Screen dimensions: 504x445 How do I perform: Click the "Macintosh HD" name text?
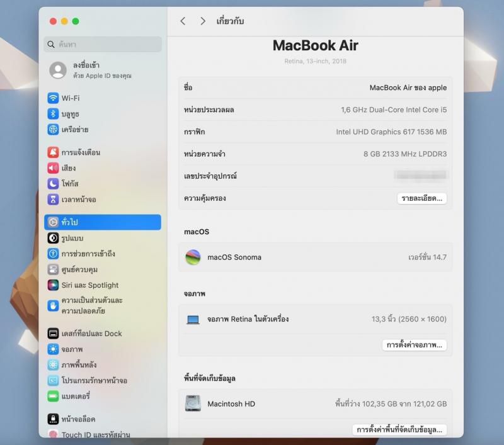pos(231,404)
